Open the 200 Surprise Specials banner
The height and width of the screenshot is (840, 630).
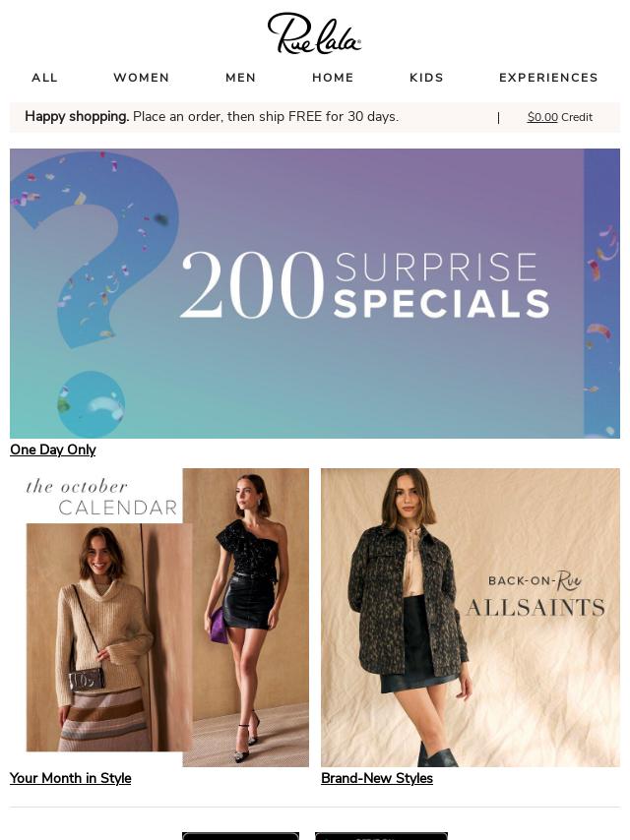tap(315, 293)
